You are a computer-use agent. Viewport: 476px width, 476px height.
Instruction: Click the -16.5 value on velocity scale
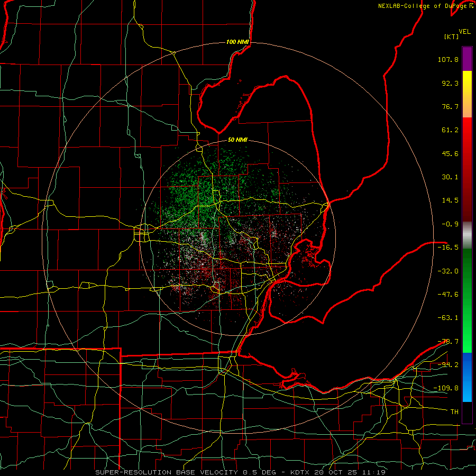(448, 248)
